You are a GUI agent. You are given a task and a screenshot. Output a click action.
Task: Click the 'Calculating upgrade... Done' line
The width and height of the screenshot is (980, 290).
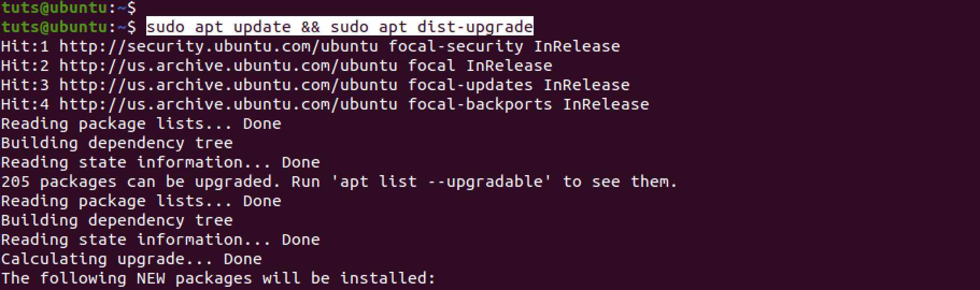131,259
